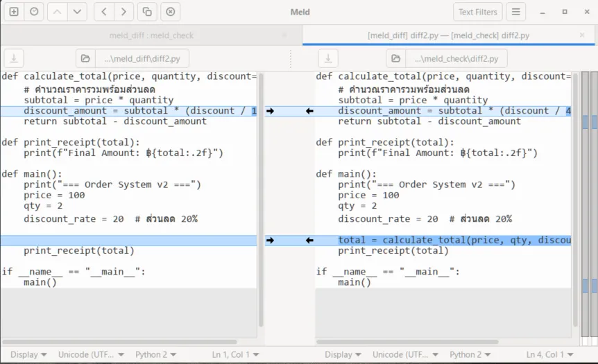Click the delete change circle-x icon
This screenshot has height=364, width=598.
171,12
